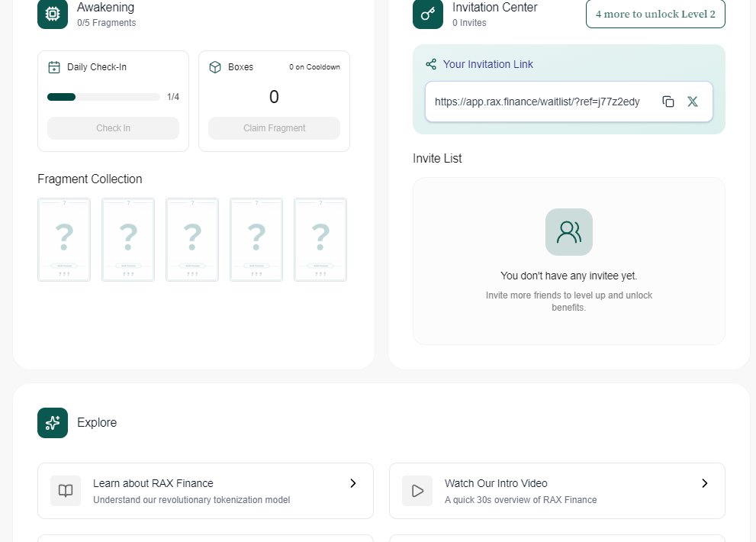Open Learn about RAX Finance chevron arrow
This screenshot has height=542, width=756.
[x=353, y=483]
